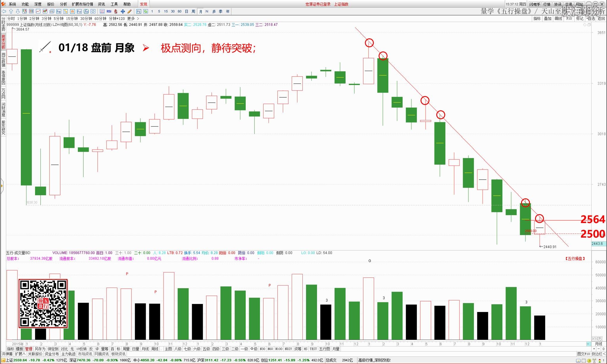Click the QR code image
Image resolution: width=607 pixels, height=364 pixels.
43,303
